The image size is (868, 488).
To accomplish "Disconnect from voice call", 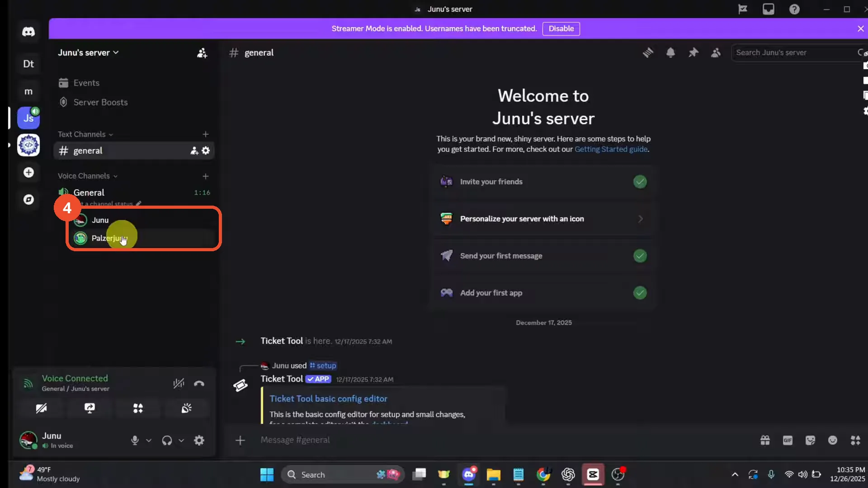I will tap(199, 384).
